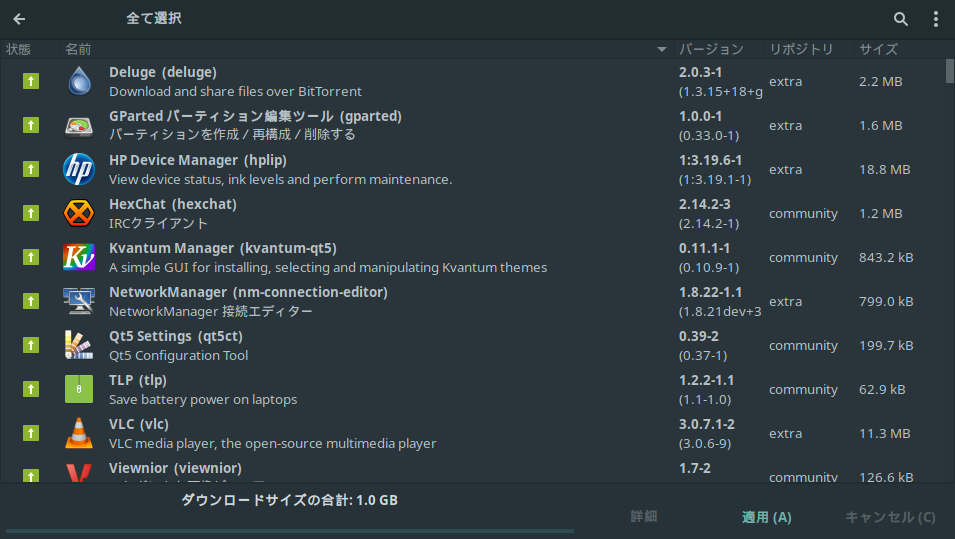
Task: Click the Kvantum Manager Kv icon
Action: click(79, 257)
